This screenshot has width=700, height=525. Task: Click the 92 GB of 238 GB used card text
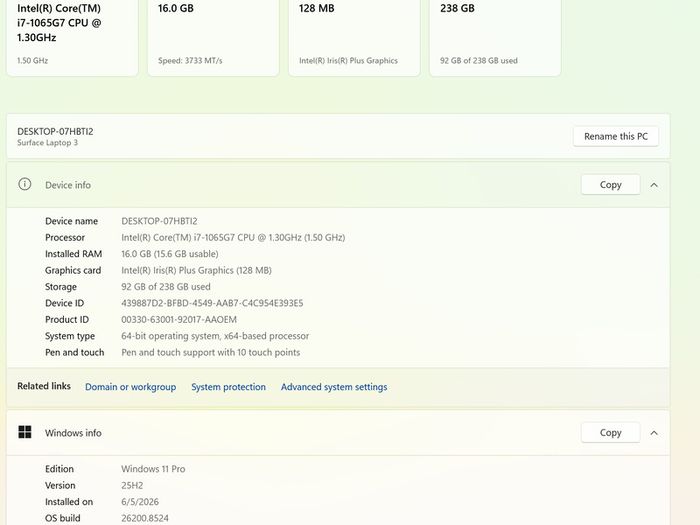click(479, 60)
